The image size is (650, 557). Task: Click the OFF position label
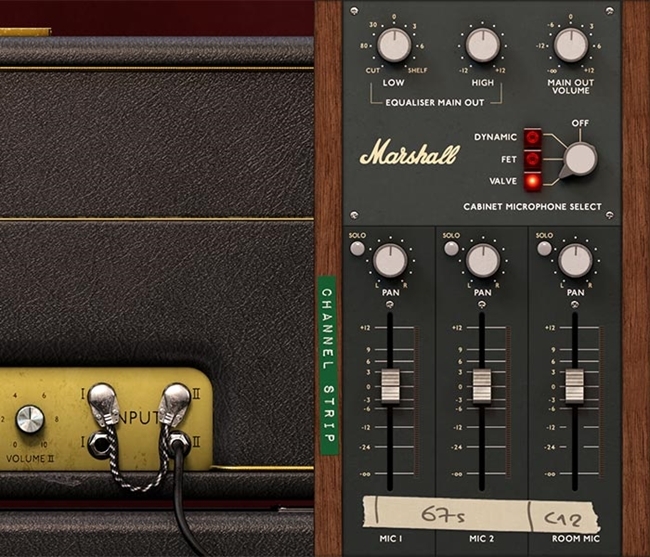[580, 123]
